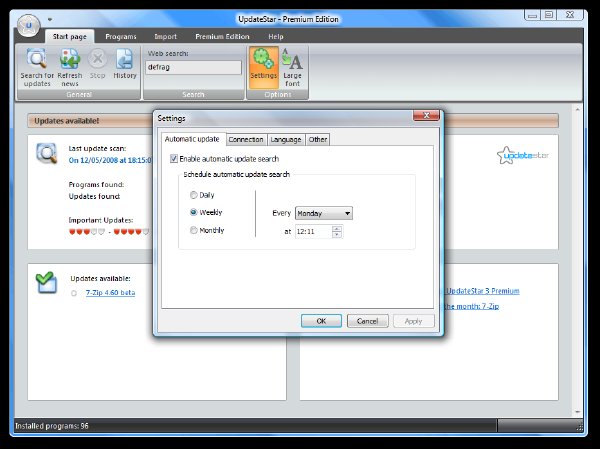Click the Web search field containing defrag
Viewport: 600px width, 449px height.
pyautogui.click(x=194, y=67)
